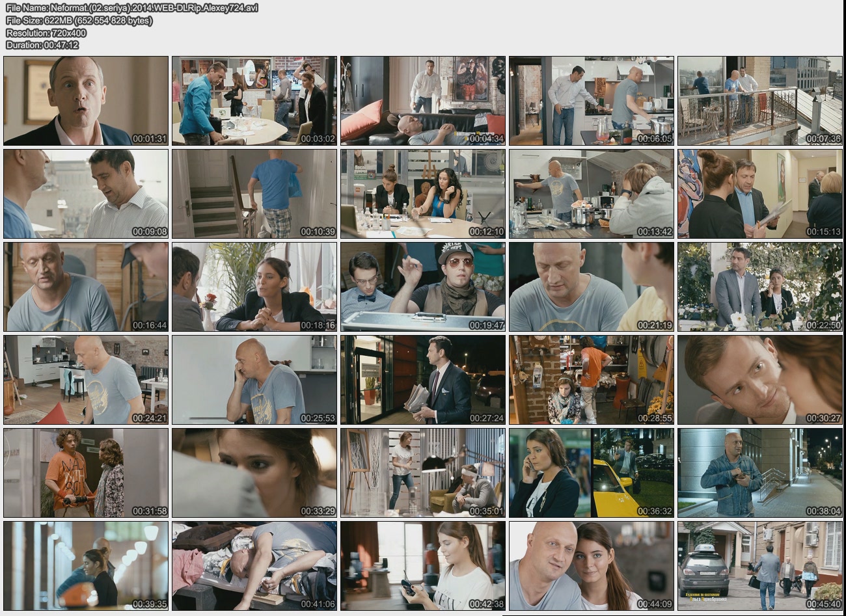Viewport: 846px width, 616px height.
Task: Click the File Name text line
Action: (x=131, y=8)
